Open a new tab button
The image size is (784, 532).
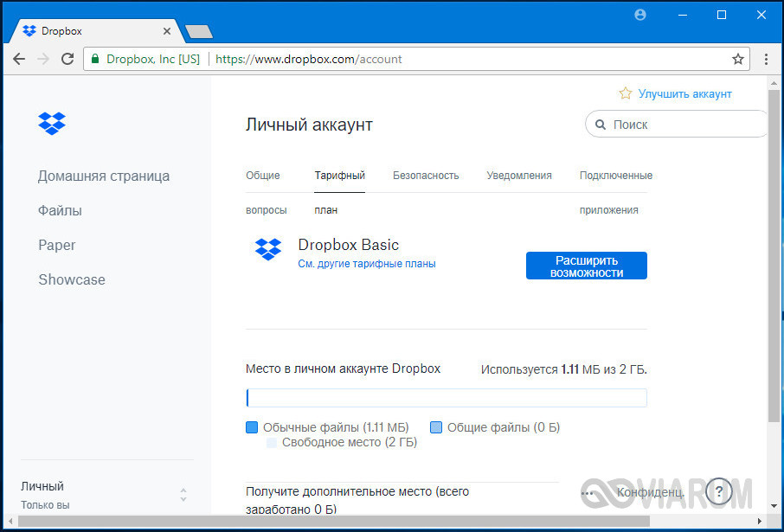[x=199, y=32]
